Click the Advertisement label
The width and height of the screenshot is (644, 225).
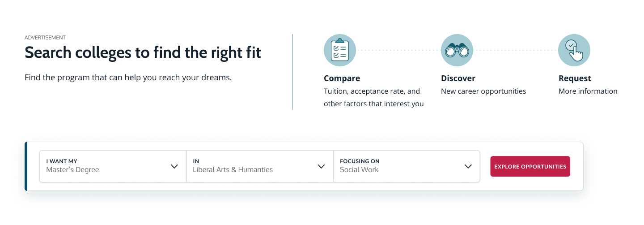tap(45, 38)
